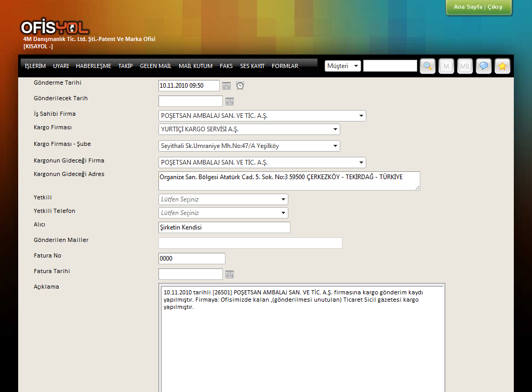This screenshot has height=392, width=532.
Task: Open calendar picker for Gönderilecek Tarih
Action: pyautogui.click(x=230, y=101)
